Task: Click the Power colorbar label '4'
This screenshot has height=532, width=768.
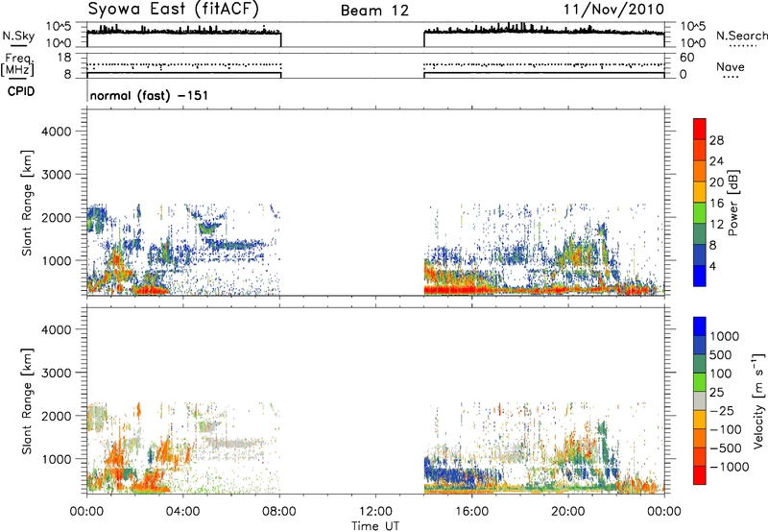Action: pyautogui.click(x=712, y=266)
